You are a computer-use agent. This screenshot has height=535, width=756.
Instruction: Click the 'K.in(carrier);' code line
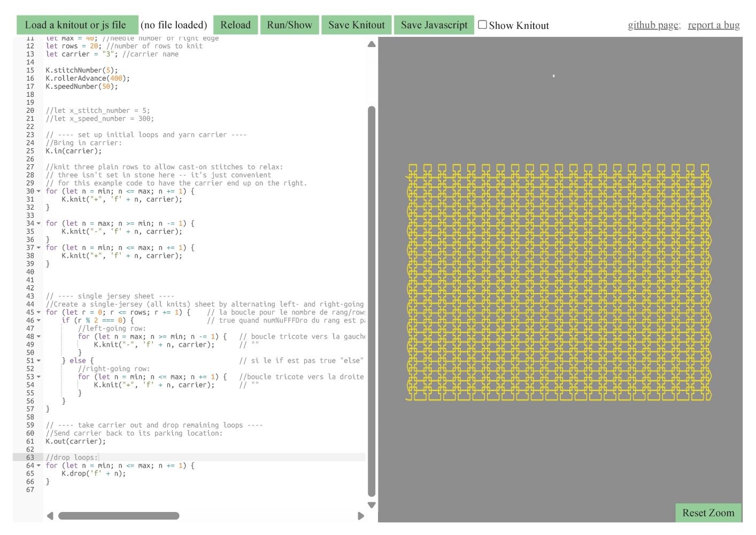point(73,151)
